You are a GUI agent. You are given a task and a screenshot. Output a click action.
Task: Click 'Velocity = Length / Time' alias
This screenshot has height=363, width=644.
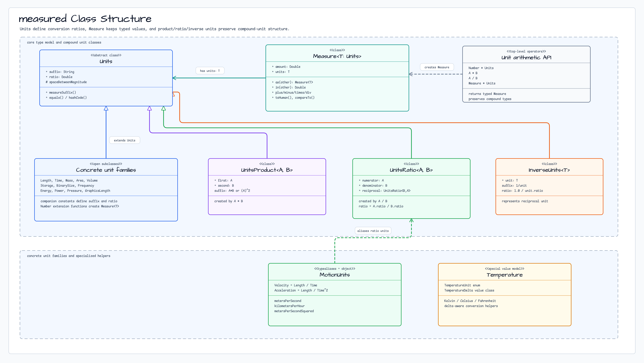pyautogui.click(x=296, y=285)
